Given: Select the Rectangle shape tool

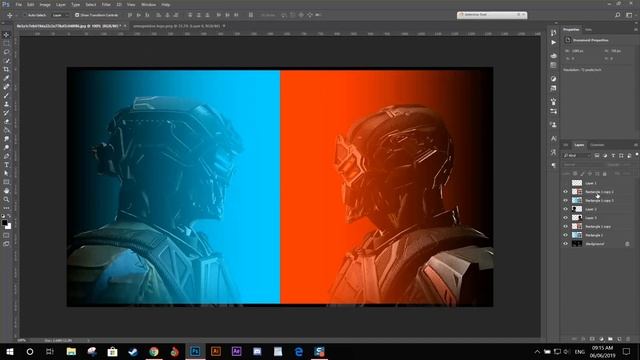Looking at the screenshot, I should coord(6,182).
